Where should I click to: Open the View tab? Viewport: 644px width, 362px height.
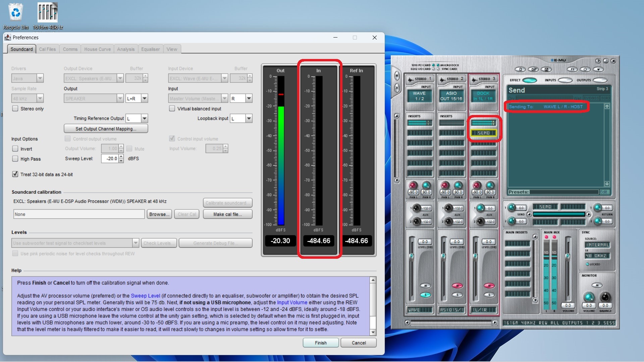[x=172, y=49]
